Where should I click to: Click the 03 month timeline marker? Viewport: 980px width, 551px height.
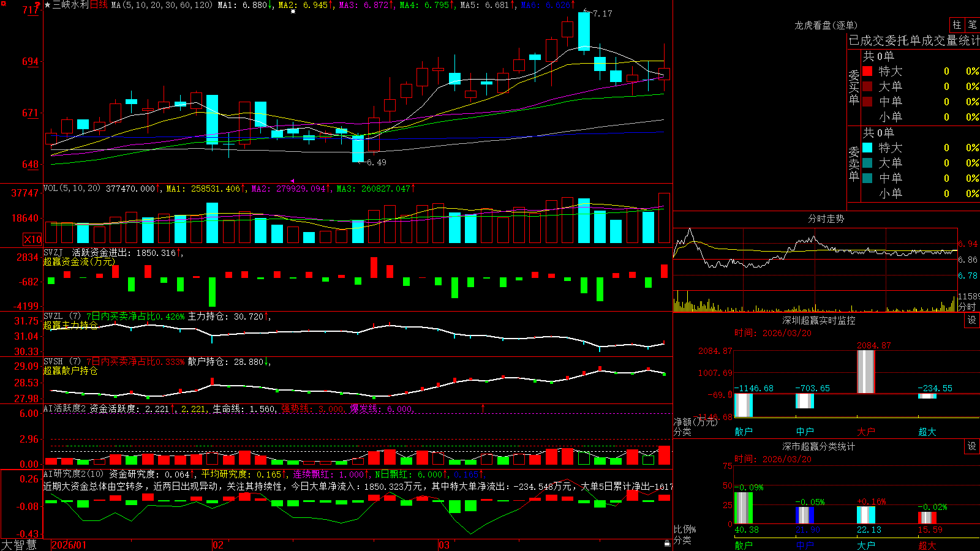tap(444, 545)
